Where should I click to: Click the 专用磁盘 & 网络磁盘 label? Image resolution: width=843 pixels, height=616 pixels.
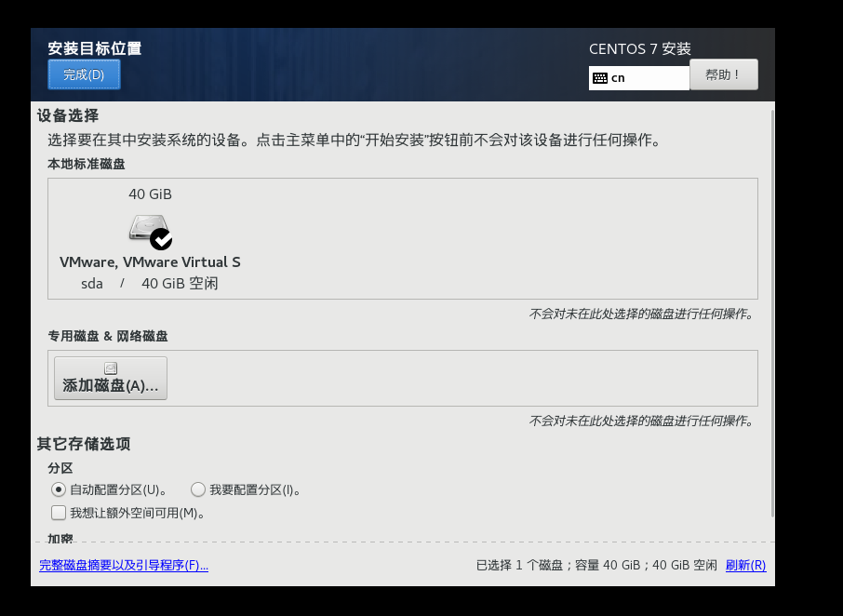pos(108,336)
